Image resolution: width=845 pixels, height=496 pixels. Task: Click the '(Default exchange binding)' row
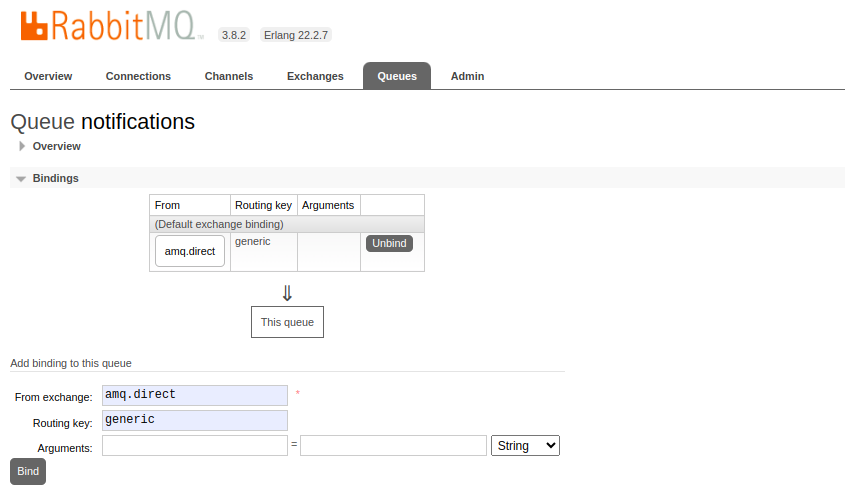pyautogui.click(x=287, y=224)
